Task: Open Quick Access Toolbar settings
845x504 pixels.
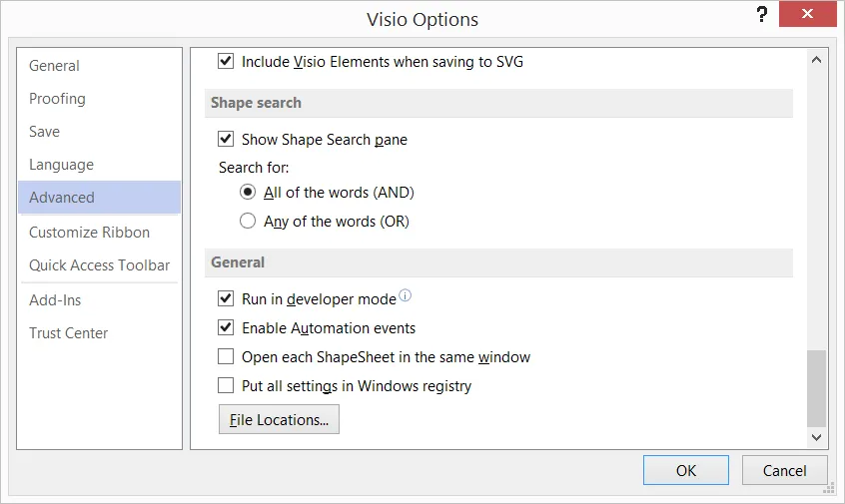Action: pyautogui.click(x=99, y=264)
